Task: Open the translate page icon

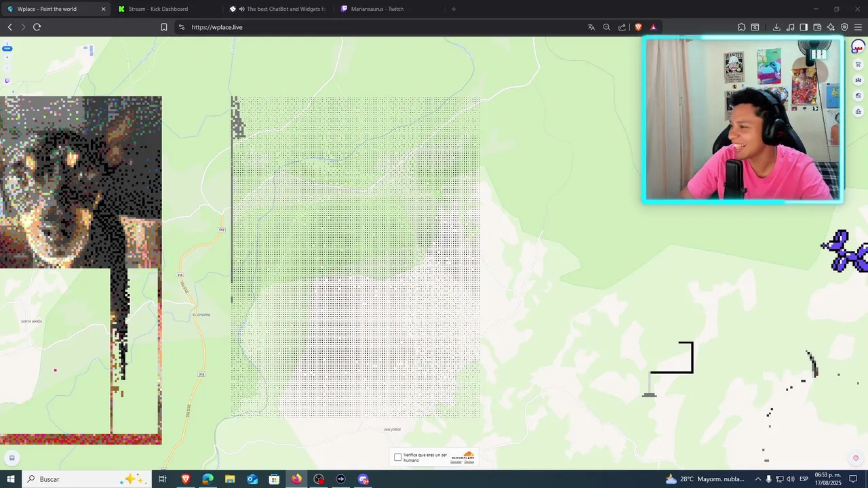Action: click(x=591, y=27)
